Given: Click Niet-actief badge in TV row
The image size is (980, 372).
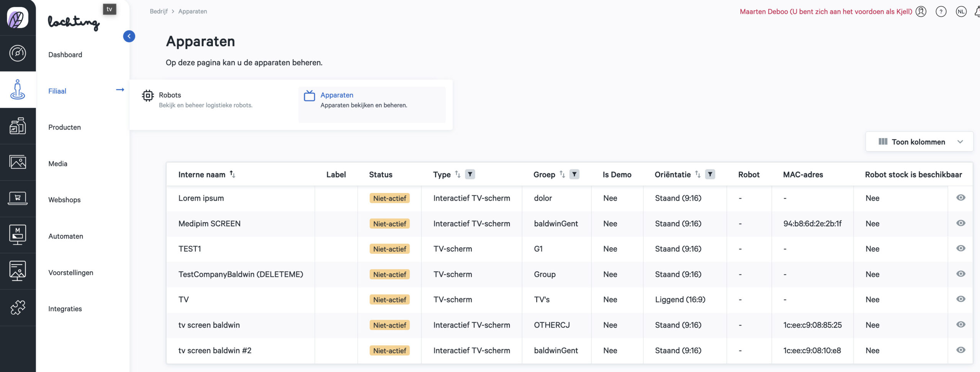Looking at the screenshot, I should tap(389, 300).
